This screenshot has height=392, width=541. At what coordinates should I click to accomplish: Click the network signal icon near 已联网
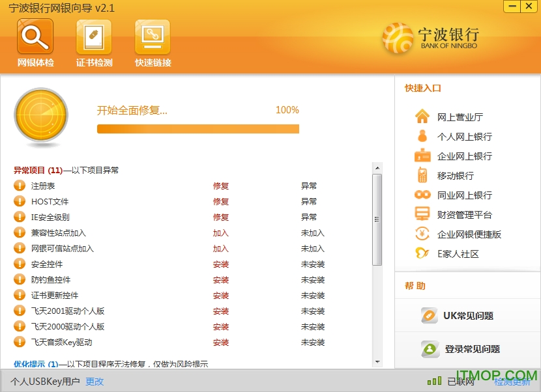(435, 382)
